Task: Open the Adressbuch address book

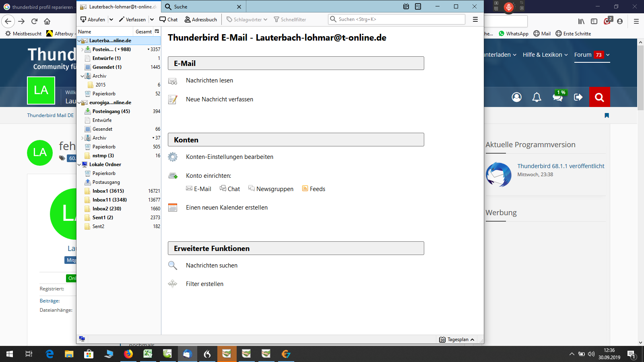Action: pos(201,19)
